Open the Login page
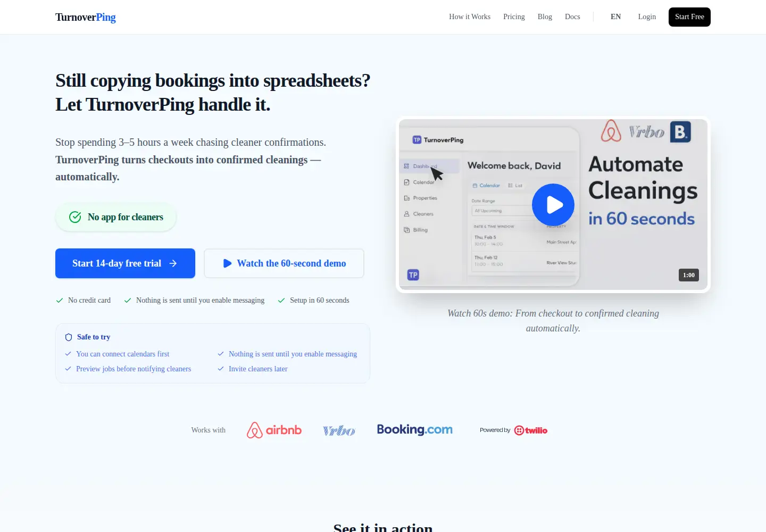Image resolution: width=766 pixels, height=532 pixels. click(647, 16)
